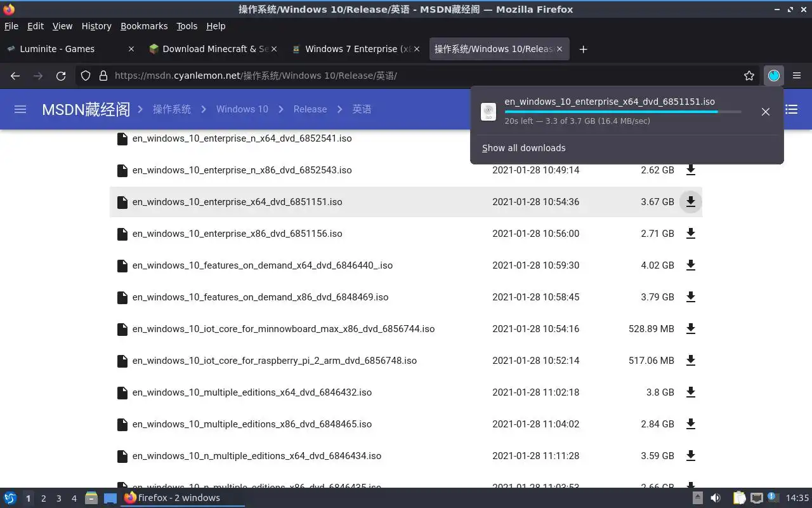
Task: Open the Help menu
Action: 216,26
